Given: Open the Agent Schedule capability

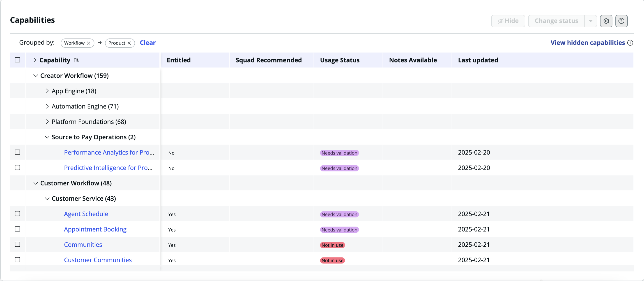Looking at the screenshot, I should point(86,214).
